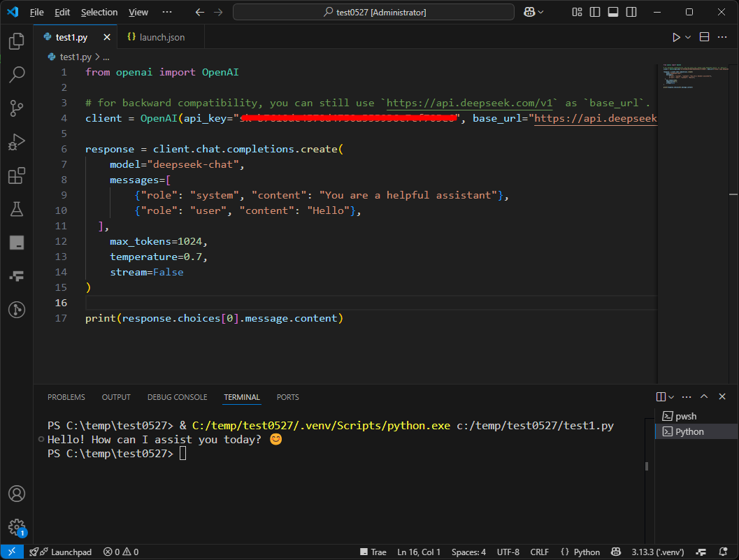
Task: Open the terminal launch profile dropdown
Action: pos(671,397)
